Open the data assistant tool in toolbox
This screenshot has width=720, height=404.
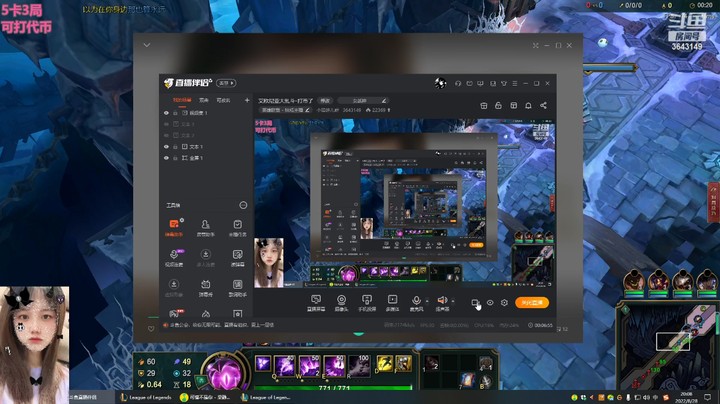click(x=237, y=287)
